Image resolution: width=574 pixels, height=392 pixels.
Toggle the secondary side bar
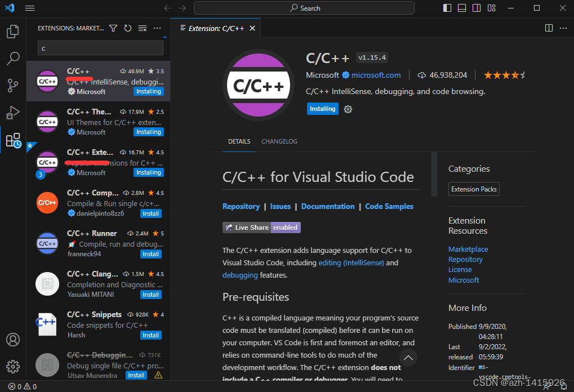click(476, 8)
